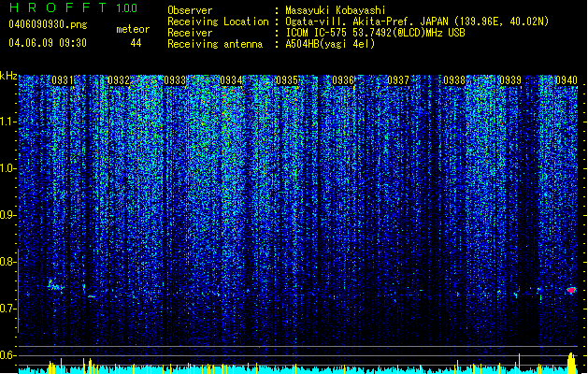Screen dimensions: 588x374
Task: Click the observer name Masayuki Kobayashi
Action: (336, 10)
